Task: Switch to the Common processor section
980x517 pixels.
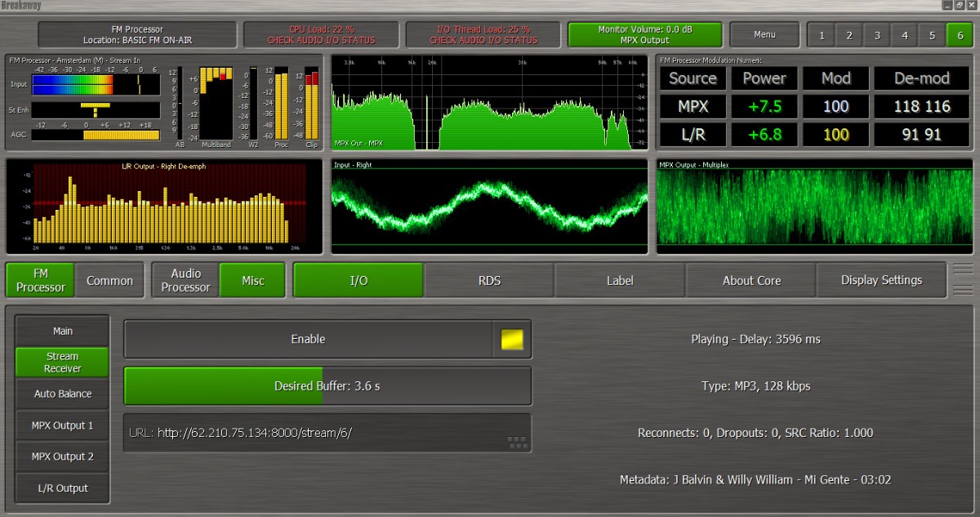Action: pos(109,280)
